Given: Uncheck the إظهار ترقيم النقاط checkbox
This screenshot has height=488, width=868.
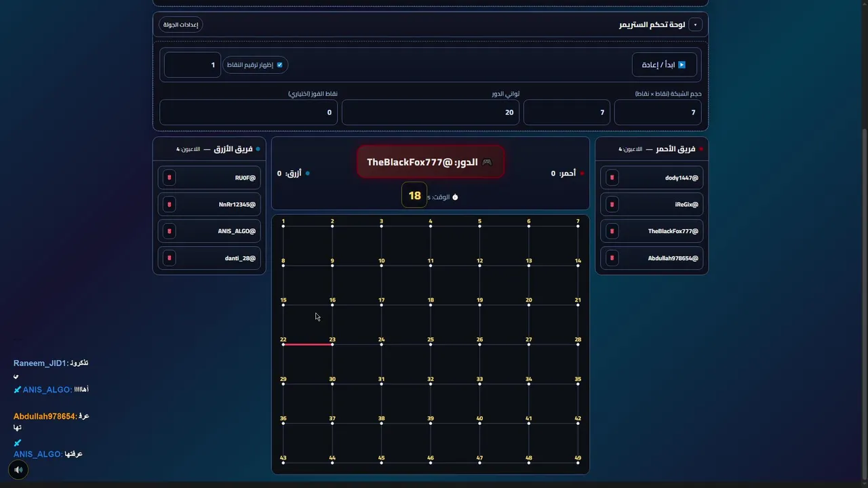Looking at the screenshot, I should [x=279, y=65].
